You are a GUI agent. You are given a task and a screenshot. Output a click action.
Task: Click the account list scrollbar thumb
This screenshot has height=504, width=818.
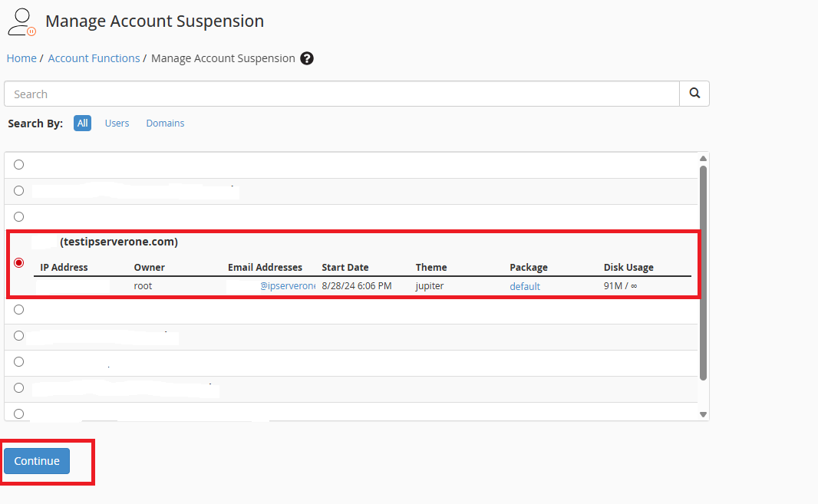[x=704, y=272]
